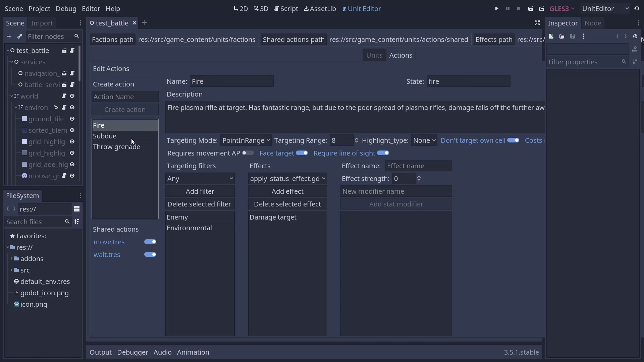Expand the addons folder
644x362 pixels.
coord(11,259)
